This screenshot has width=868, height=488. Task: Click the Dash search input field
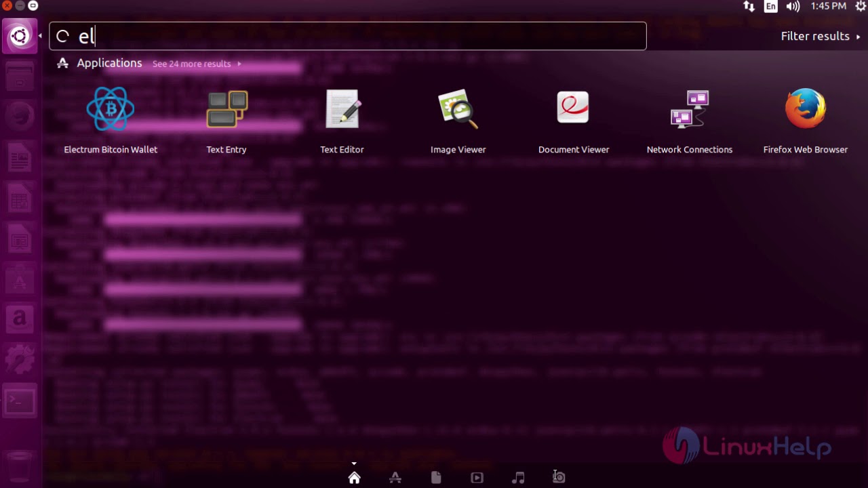point(348,36)
